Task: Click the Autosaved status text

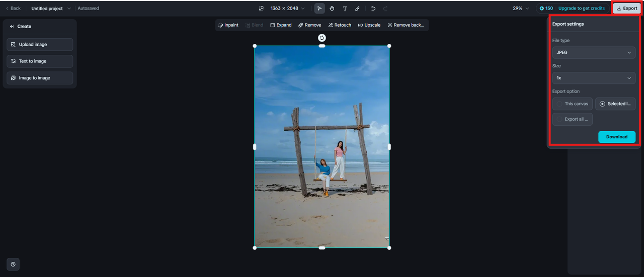Action: pyautogui.click(x=89, y=9)
